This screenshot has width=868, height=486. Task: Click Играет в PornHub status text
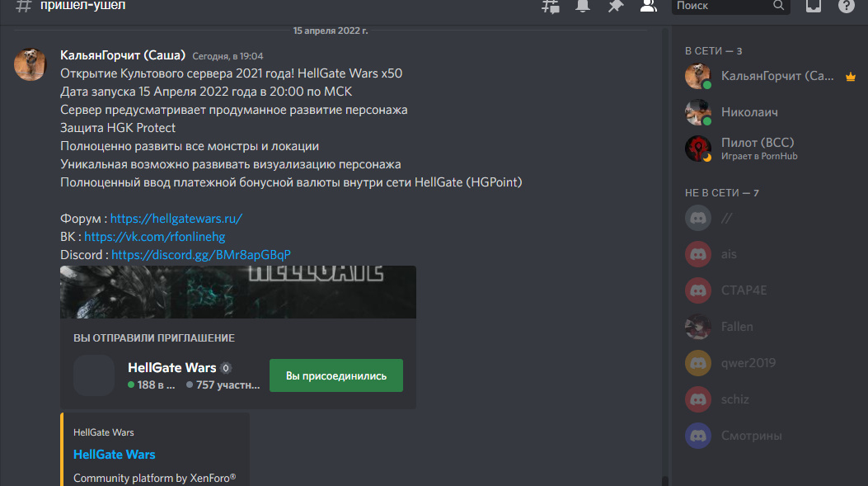[759, 156]
